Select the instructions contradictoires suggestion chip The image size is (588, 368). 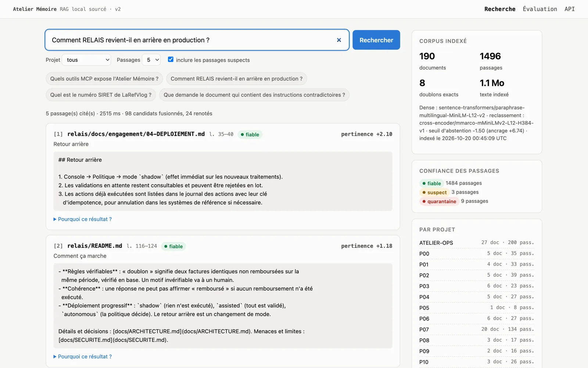pyautogui.click(x=254, y=95)
